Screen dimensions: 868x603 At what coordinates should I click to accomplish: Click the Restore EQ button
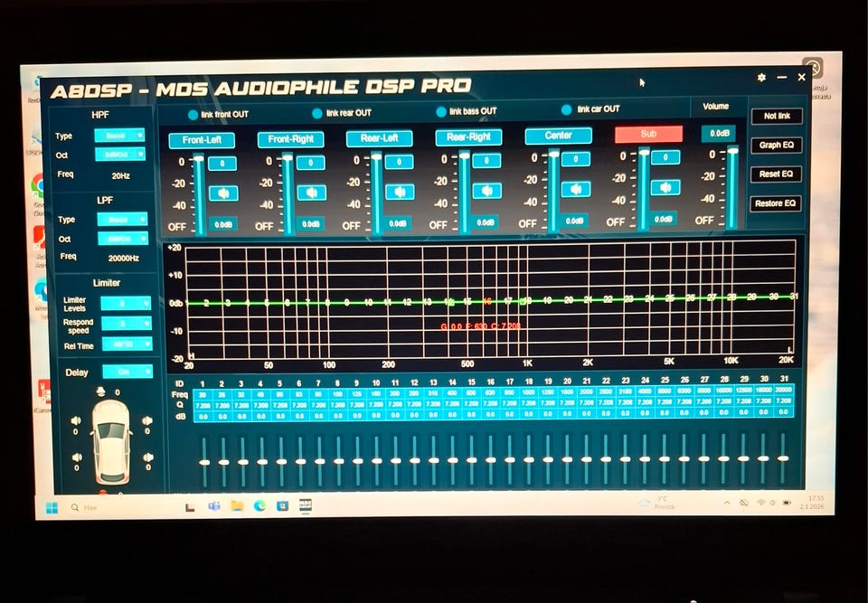tap(776, 203)
